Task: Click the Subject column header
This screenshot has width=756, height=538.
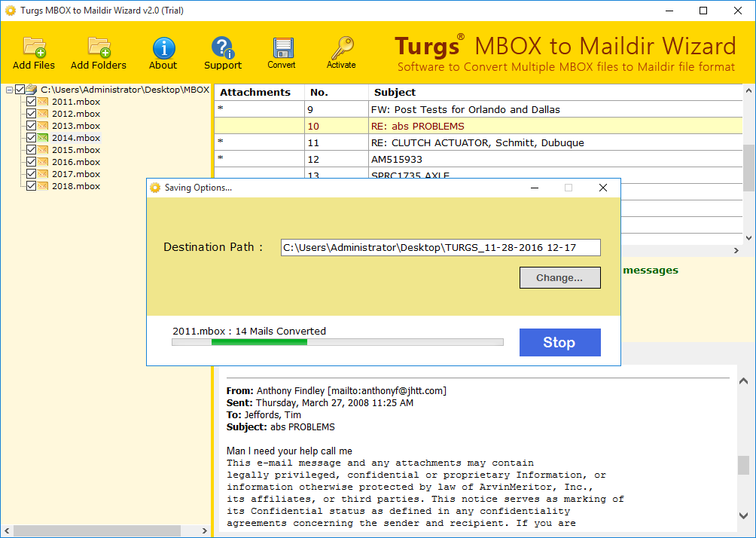Action: point(556,92)
